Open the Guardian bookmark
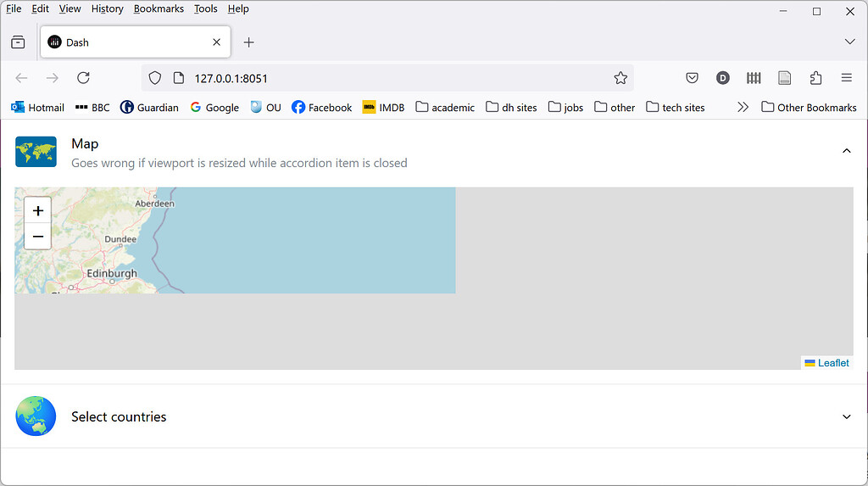The image size is (868, 486). pos(149,107)
